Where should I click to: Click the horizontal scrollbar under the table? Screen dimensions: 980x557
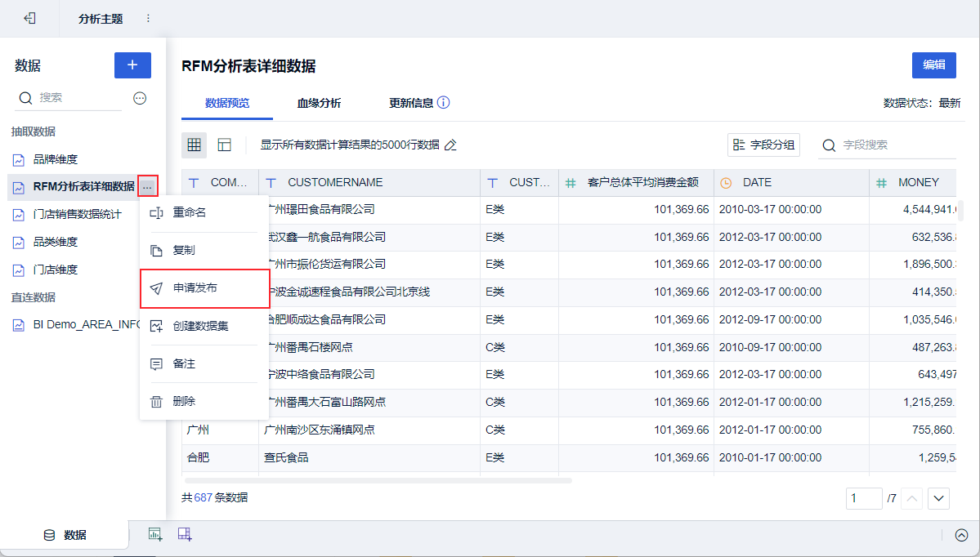click(378, 481)
